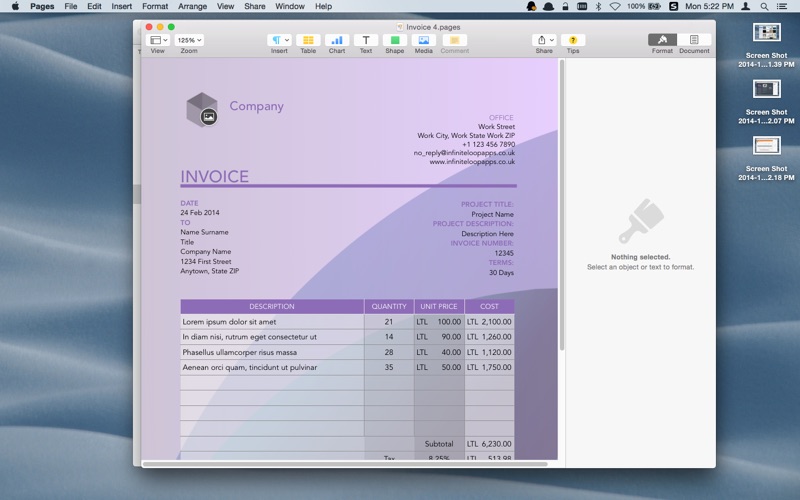This screenshot has height=500, width=800.
Task: Select the INVOICE title text
Action: (x=214, y=176)
